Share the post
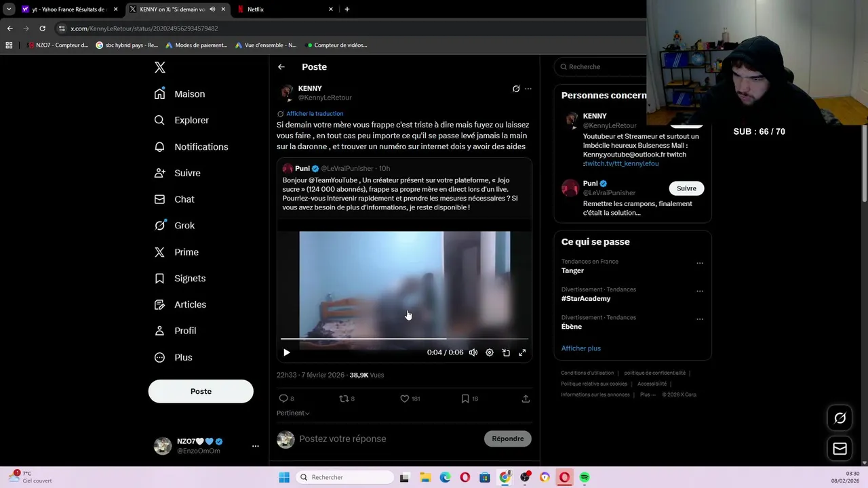The width and height of the screenshot is (868, 488). pos(526,399)
